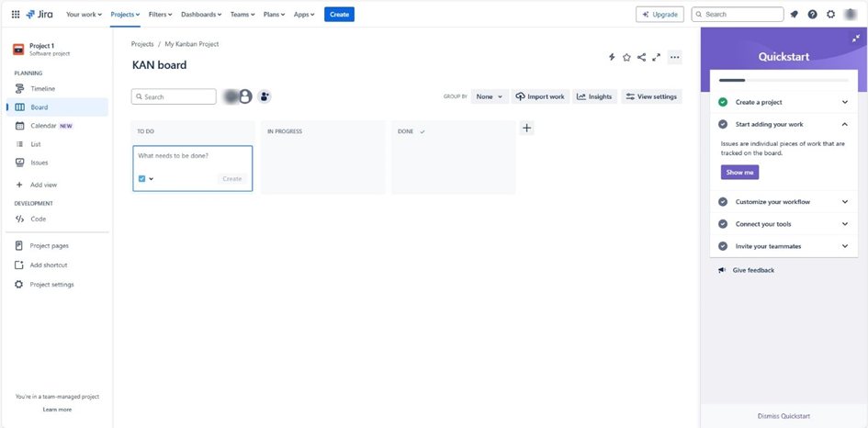Screen dimensions: 868x428
Task: Click Dismiss Quickstart
Action: pos(783,416)
